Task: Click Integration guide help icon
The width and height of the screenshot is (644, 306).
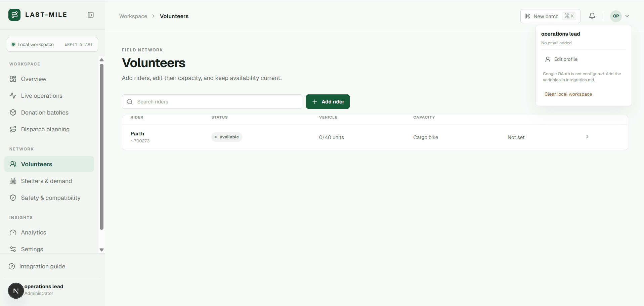Action: tap(12, 266)
